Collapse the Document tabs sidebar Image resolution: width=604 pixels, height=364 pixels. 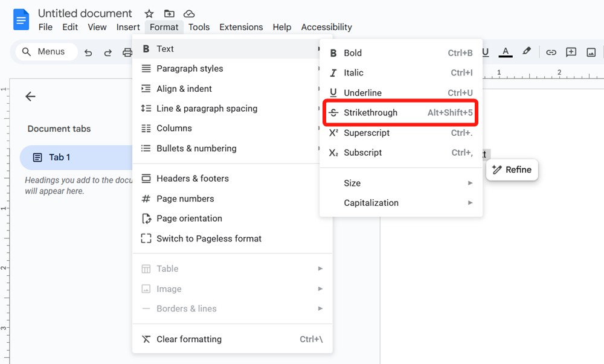[30, 97]
